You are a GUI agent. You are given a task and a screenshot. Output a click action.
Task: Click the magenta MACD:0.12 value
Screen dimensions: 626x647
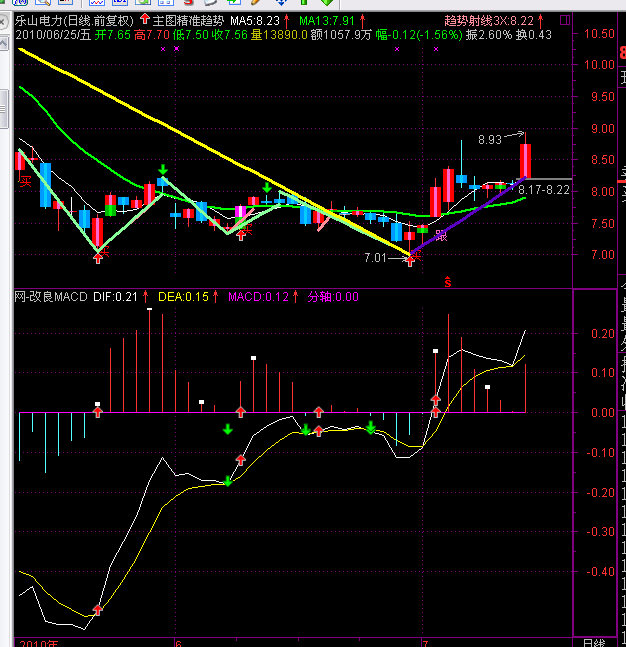(x=258, y=297)
